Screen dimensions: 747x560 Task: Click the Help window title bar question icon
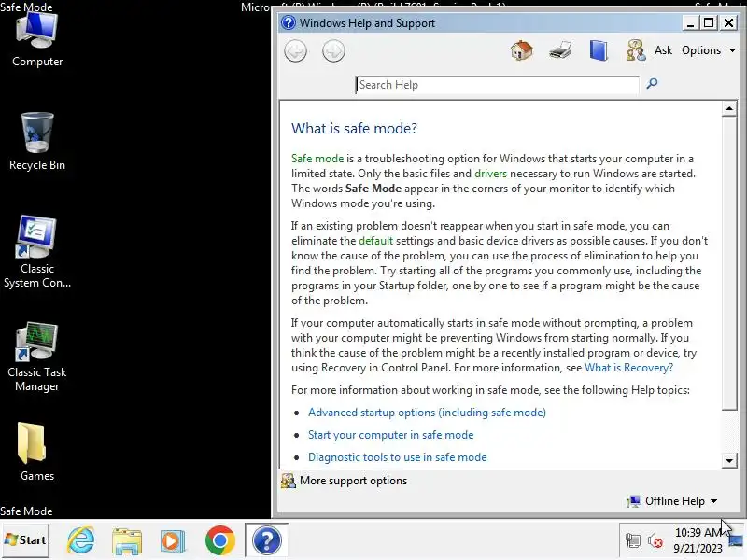tap(289, 22)
